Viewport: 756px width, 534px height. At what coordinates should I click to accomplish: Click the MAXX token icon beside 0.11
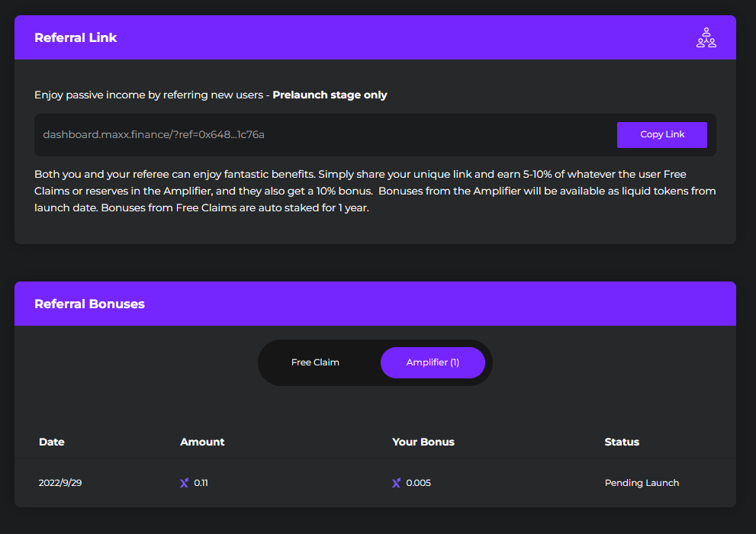pyautogui.click(x=184, y=483)
